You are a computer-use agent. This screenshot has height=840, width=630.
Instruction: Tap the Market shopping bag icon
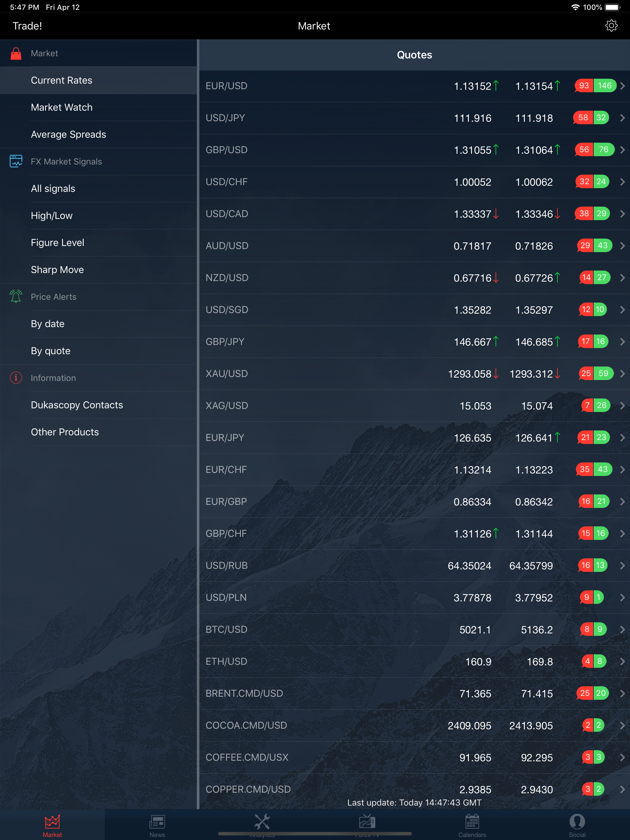tap(16, 53)
